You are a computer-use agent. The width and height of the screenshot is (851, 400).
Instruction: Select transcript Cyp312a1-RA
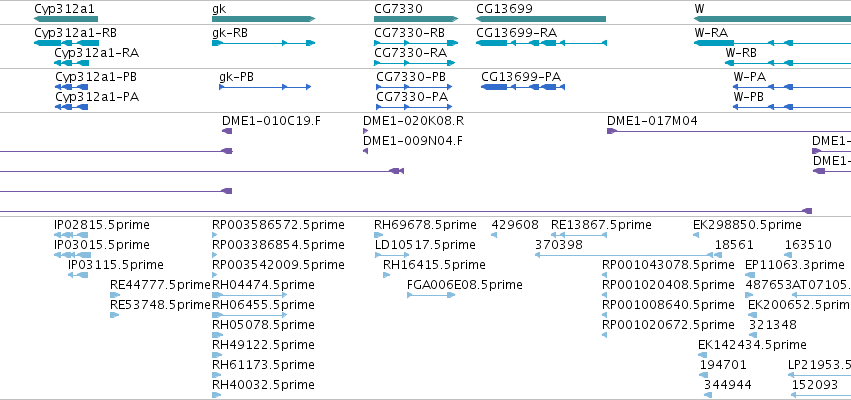tap(71, 63)
